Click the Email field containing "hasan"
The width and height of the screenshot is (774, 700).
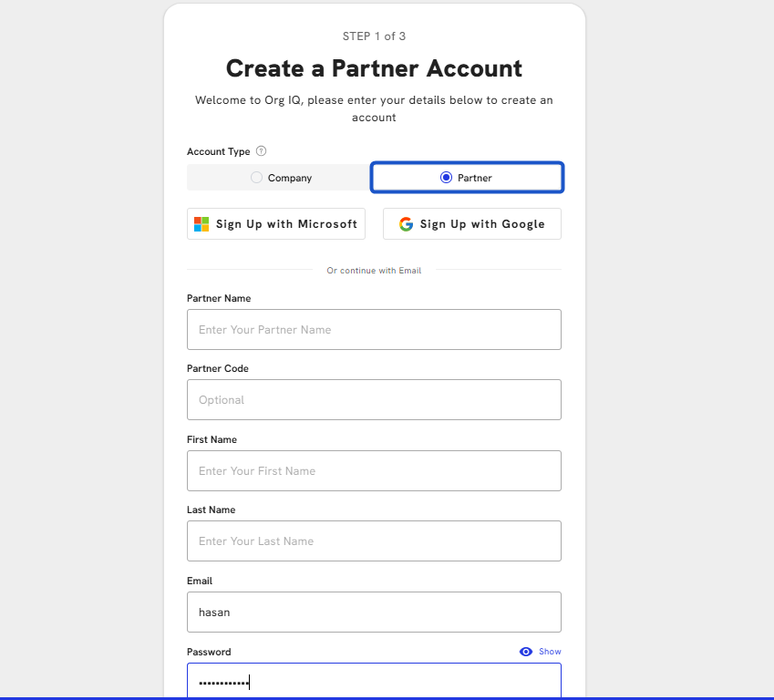pyautogui.click(x=374, y=612)
